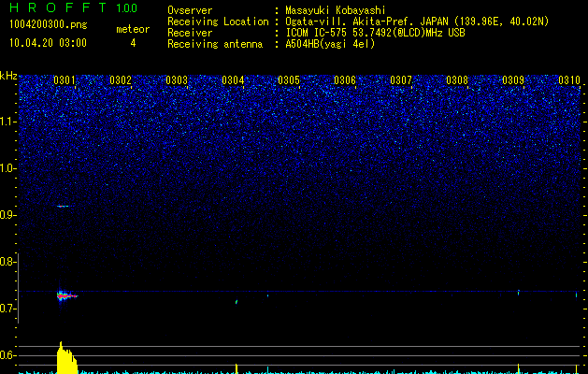This screenshot has height=374, width=588.
Task: Click the faint echo trace at 0.92 kHz
Action: pyautogui.click(x=63, y=206)
